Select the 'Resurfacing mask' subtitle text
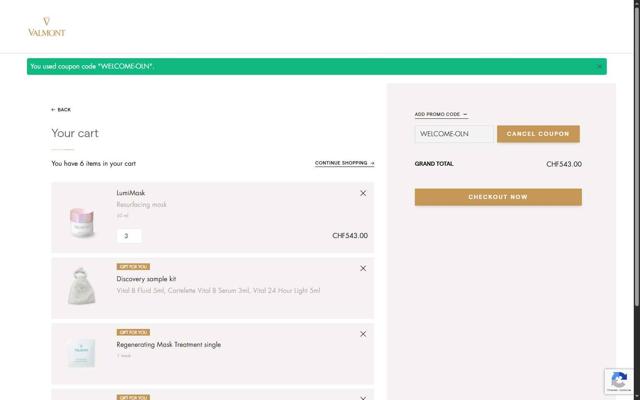 pos(142,204)
